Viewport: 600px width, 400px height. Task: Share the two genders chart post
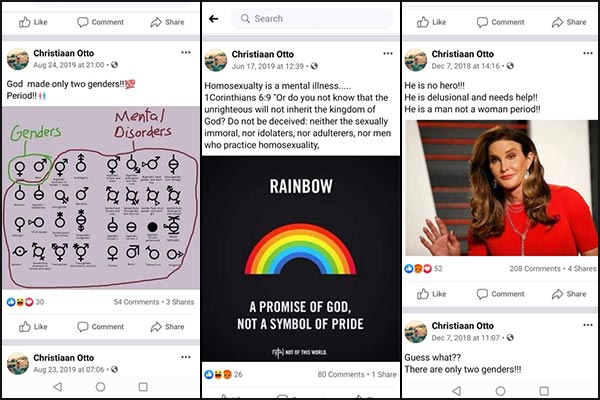click(x=167, y=327)
